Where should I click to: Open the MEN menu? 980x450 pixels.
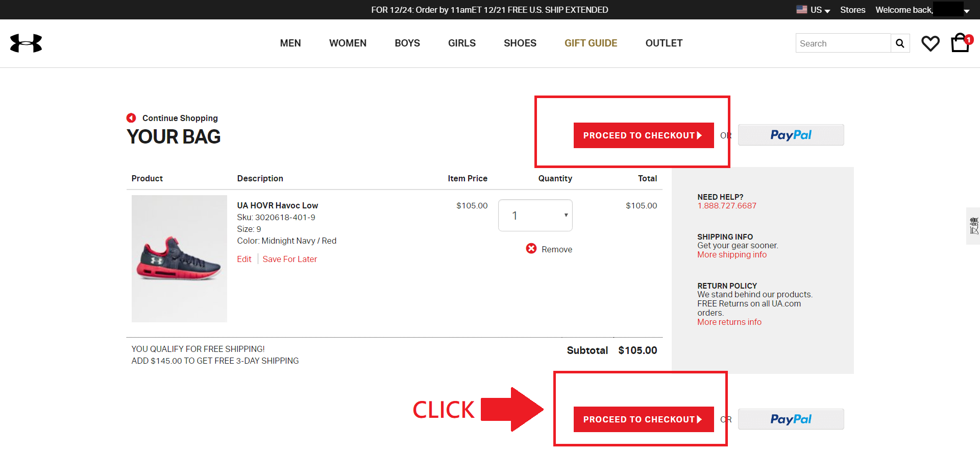pos(290,43)
